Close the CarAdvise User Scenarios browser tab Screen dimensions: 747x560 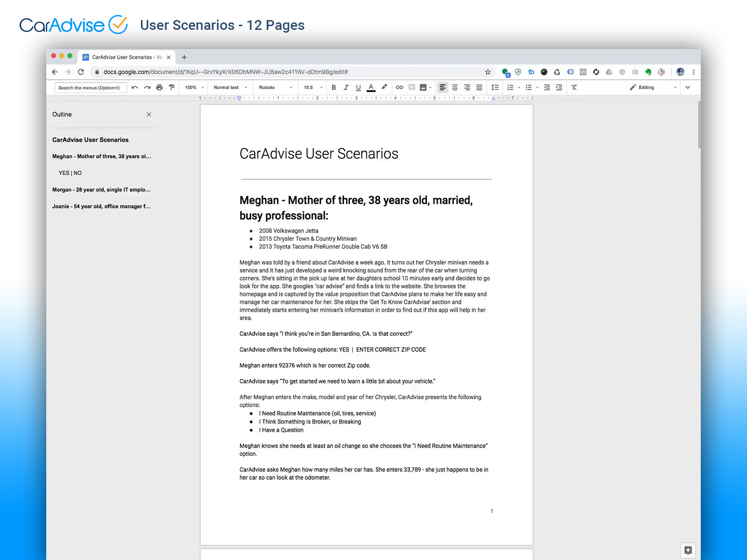pyautogui.click(x=169, y=57)
